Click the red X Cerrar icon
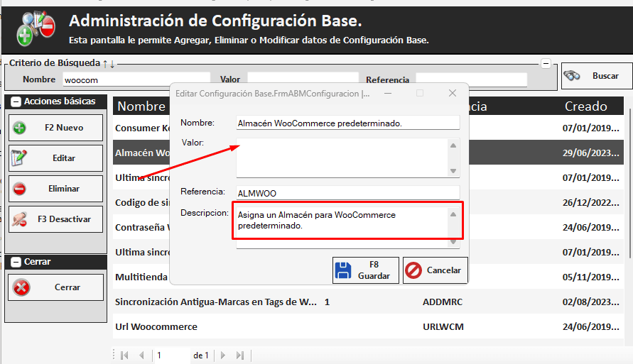The width and height of the screenshot is (633, 364). (21, 287)
